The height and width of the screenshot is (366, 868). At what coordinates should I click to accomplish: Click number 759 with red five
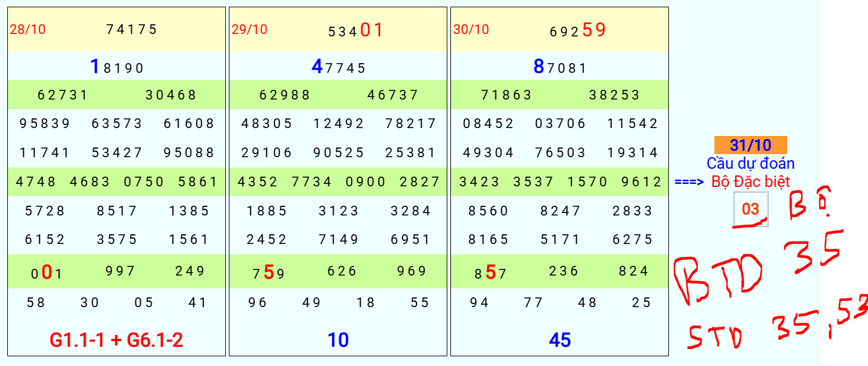coord(269,273)
